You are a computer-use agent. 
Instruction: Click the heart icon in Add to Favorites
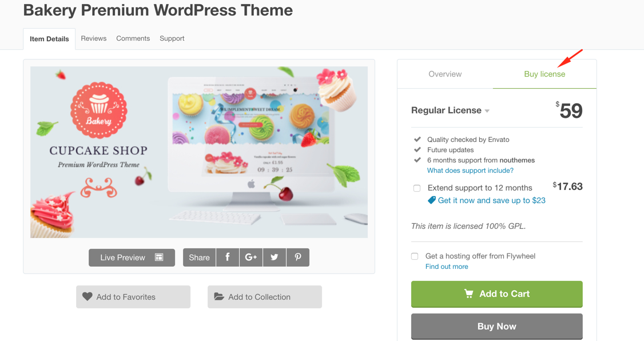click(x=87, y=297)
